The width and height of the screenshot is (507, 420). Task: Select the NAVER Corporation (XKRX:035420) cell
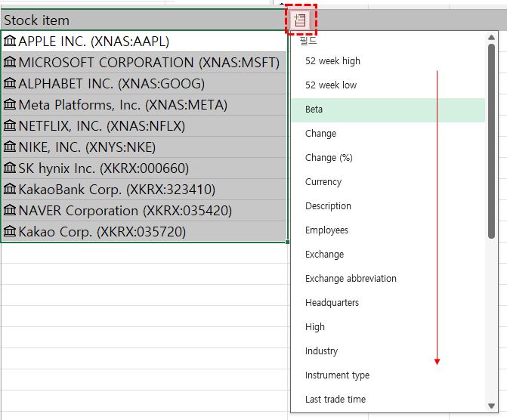[144, 210]
